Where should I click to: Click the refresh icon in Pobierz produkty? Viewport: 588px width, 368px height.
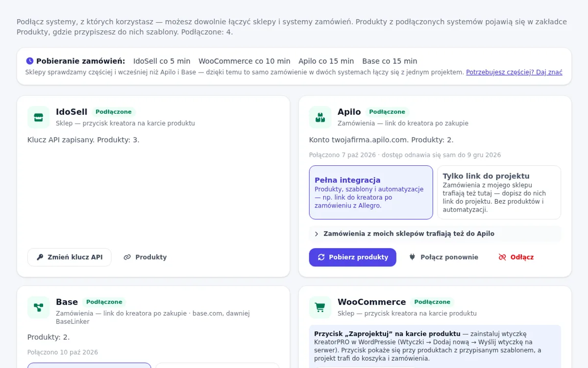pyautogui.click(x=321, y=257)
